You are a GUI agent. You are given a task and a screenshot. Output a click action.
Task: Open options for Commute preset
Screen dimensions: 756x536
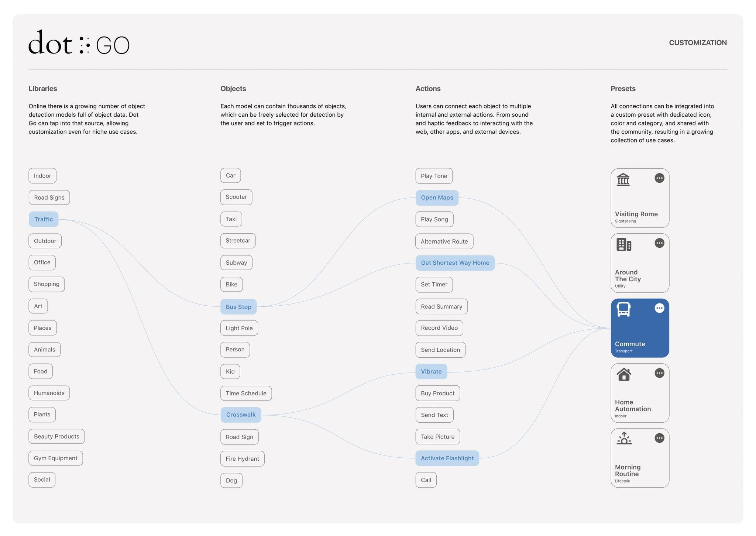coord(659,308)
